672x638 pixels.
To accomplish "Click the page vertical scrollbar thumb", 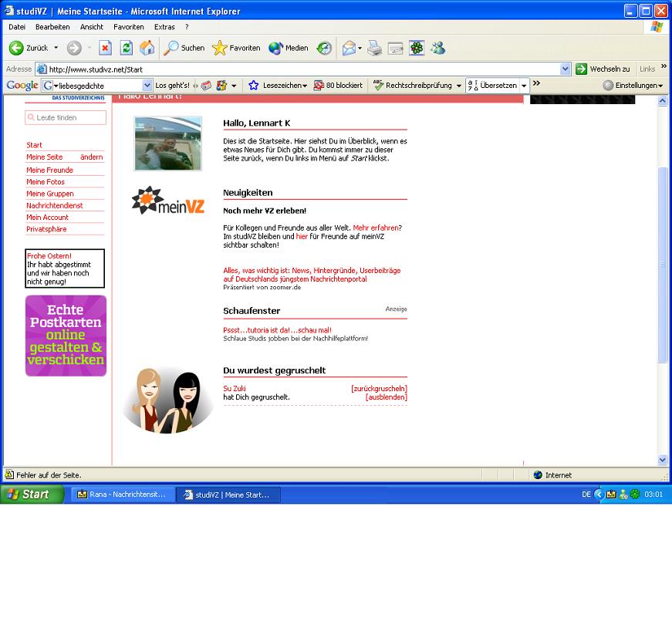I will tap(663, 265).
